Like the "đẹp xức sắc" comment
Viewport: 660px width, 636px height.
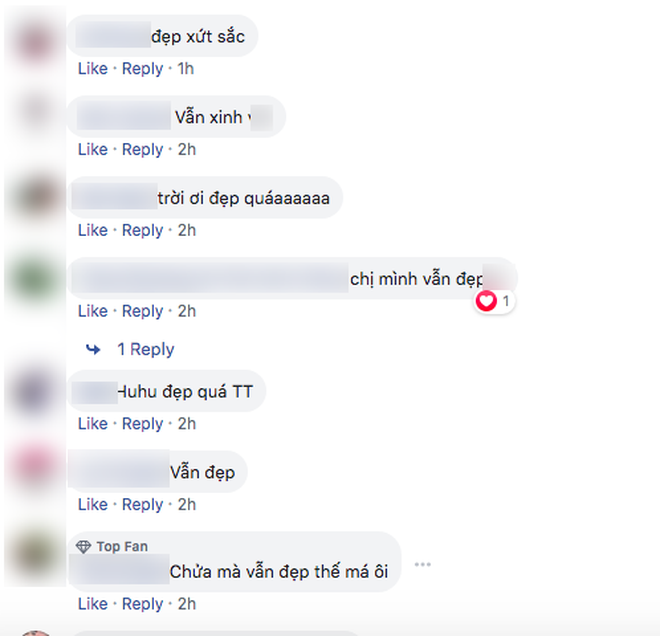[93, 68]
